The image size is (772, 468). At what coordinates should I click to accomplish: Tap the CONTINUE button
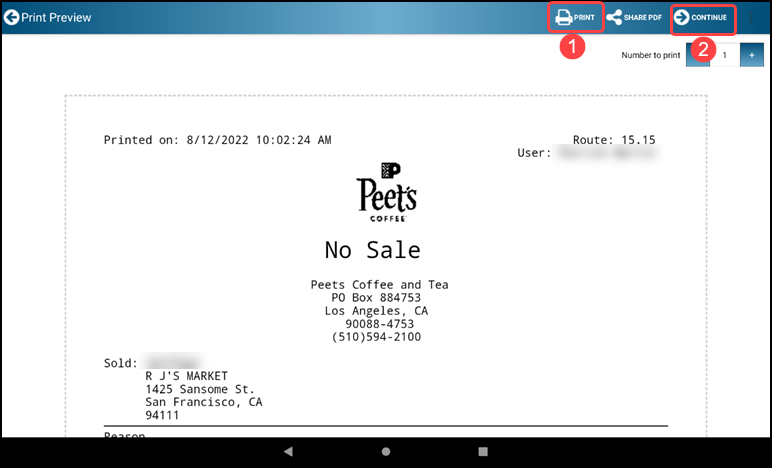[701, 18]
